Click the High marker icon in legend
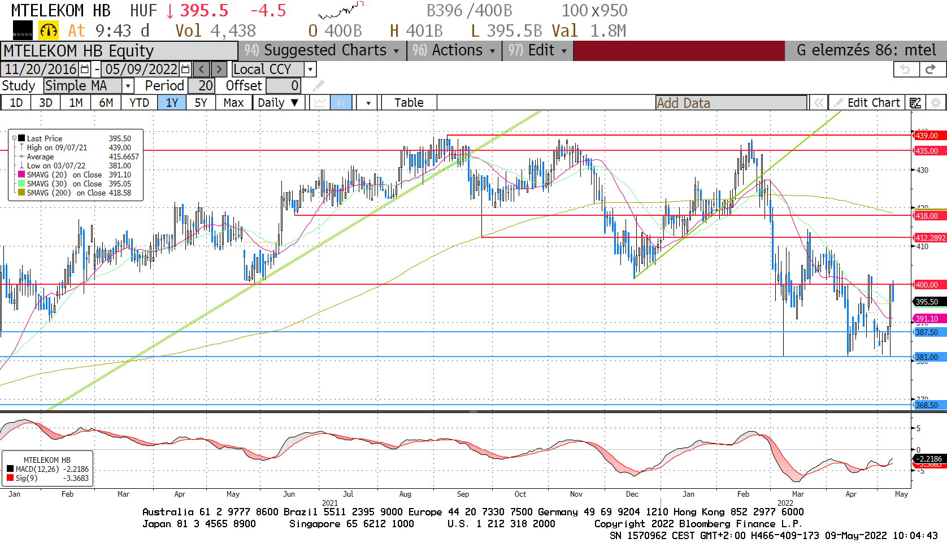 coord(21,147)
